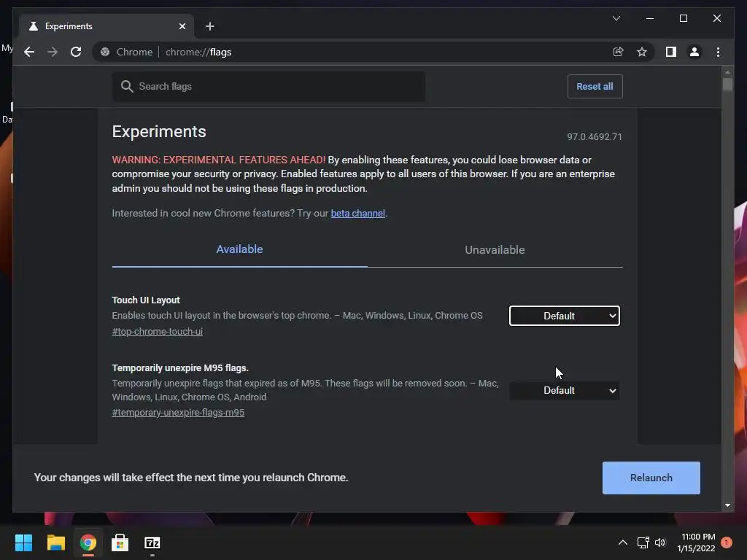The height and width of the screenshot is (560, 747).
Task: Click the Experiments tab title
Action: [x=69, y=26]
